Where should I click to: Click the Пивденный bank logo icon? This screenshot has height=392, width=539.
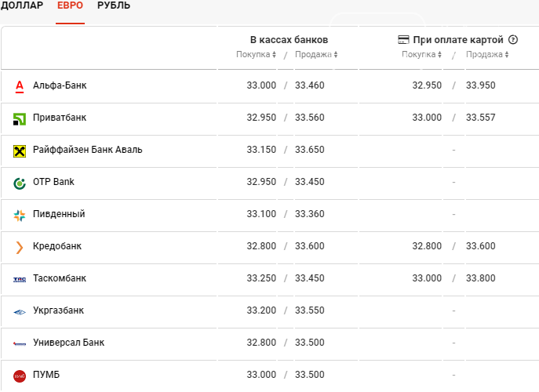click(20, 216)
